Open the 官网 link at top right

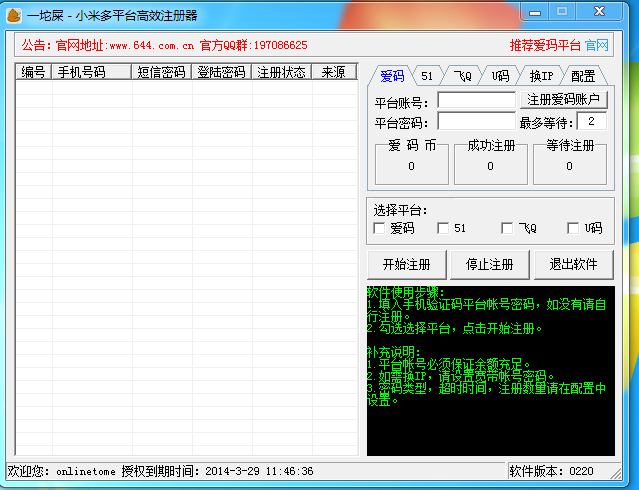(x=597, y=46)
